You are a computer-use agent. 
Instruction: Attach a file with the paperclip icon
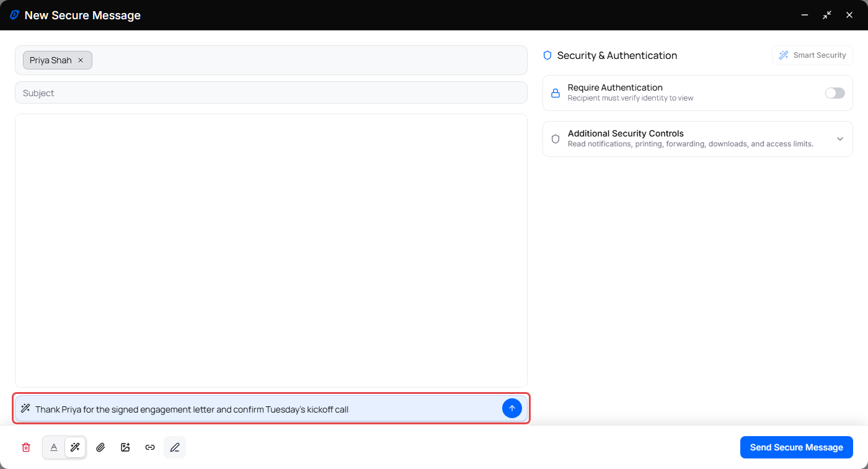[100, 447]
